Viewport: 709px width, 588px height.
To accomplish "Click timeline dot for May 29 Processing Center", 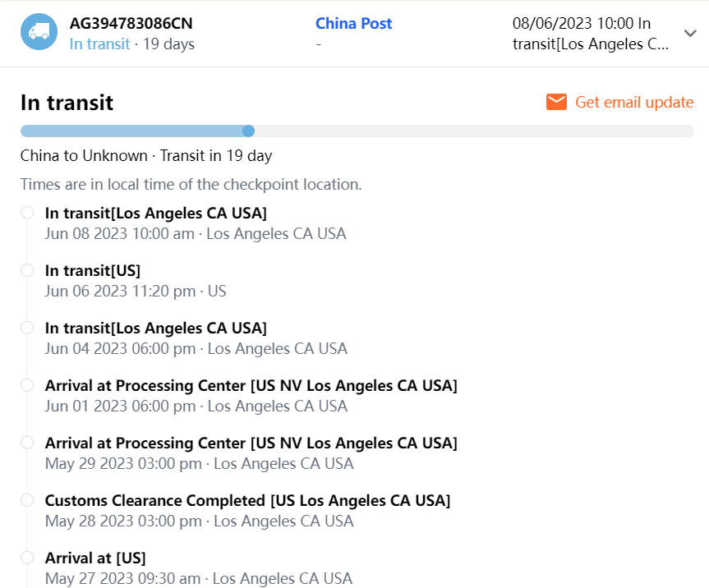I will tap(27, 443).
